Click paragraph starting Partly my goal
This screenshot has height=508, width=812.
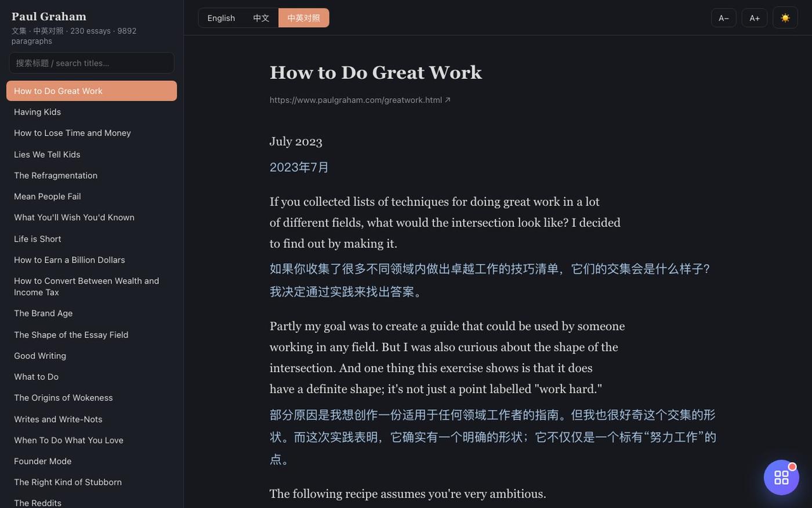click(x=447, y=358)
